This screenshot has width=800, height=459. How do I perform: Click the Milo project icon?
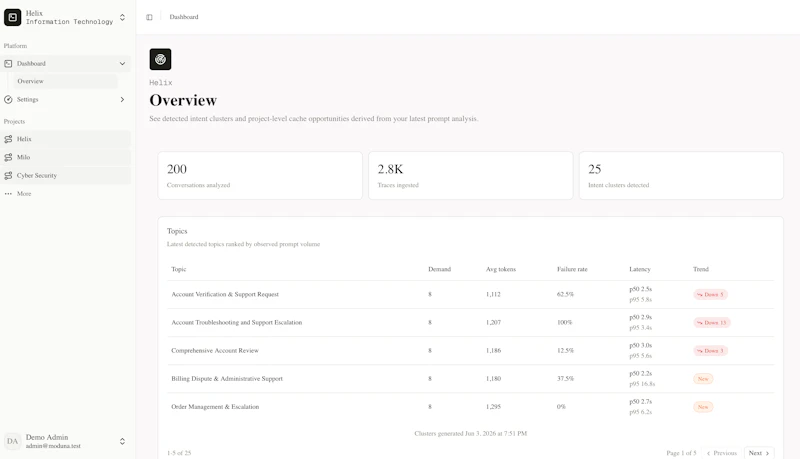click(8, 157)
